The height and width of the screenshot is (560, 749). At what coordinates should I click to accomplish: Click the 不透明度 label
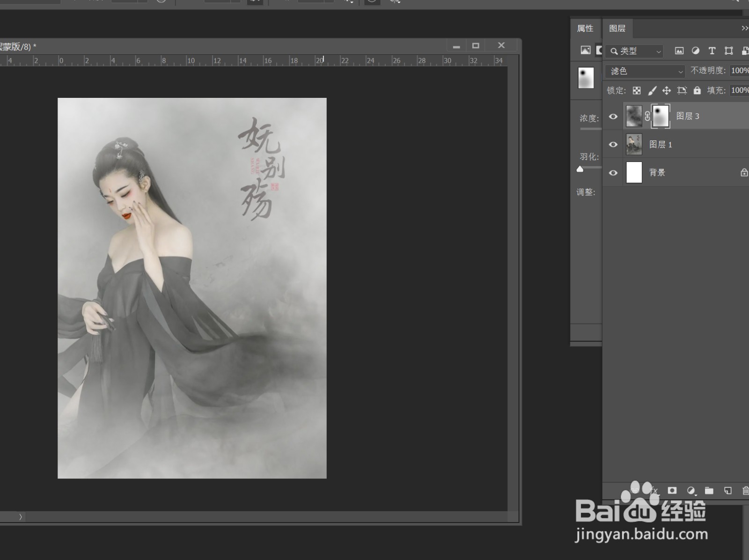(708, 70)
